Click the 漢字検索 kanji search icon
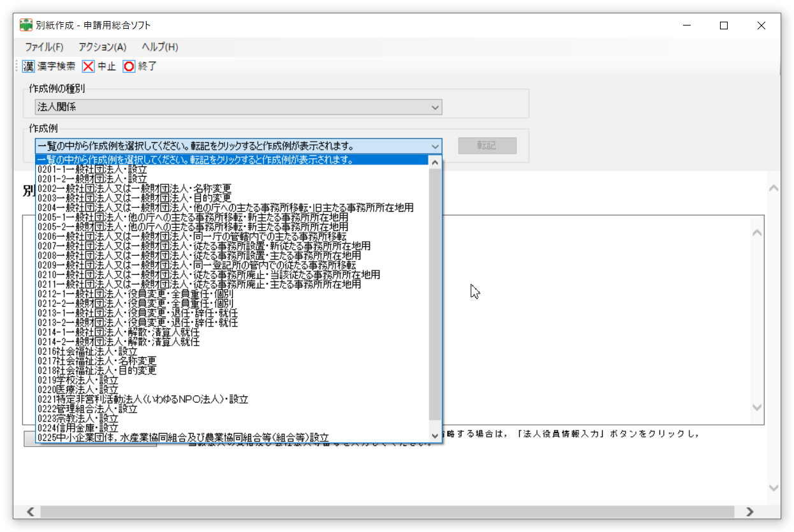 (29, 66)
